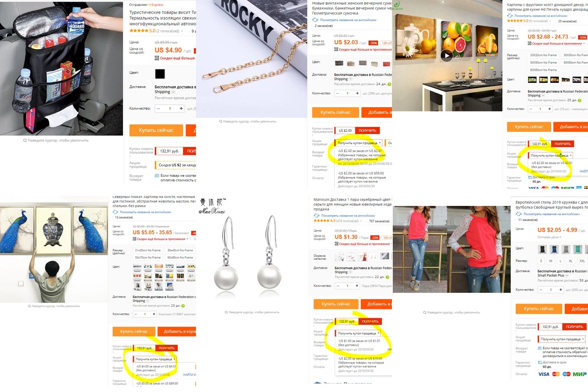Image resolution: width=588 pixels, height=392 pixels.
Task: Select the 20X20cm No Frame size option
Action: [543, 55]
